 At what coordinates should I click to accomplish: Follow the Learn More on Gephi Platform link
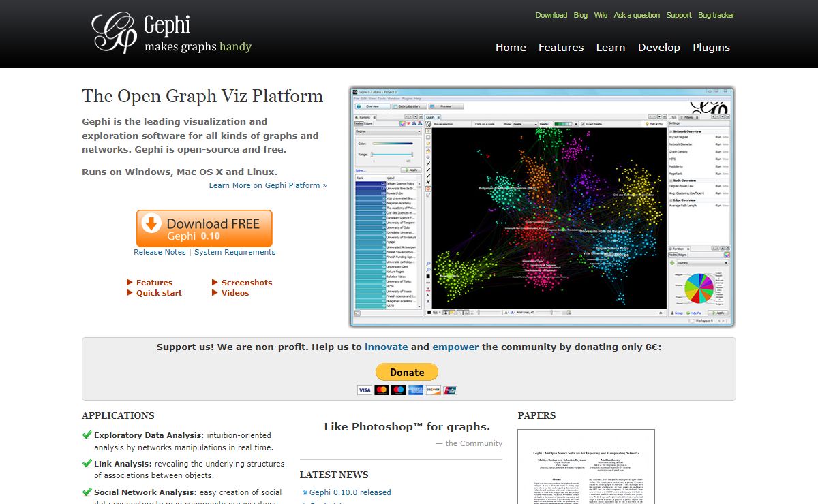267,185
